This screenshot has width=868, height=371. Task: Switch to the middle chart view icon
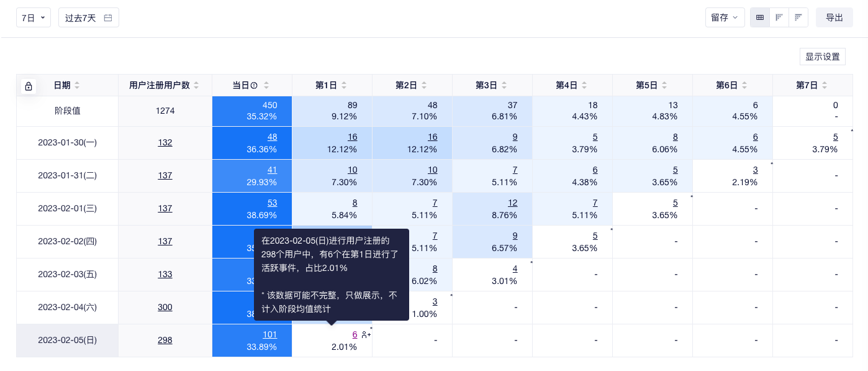tap(779, 17)
